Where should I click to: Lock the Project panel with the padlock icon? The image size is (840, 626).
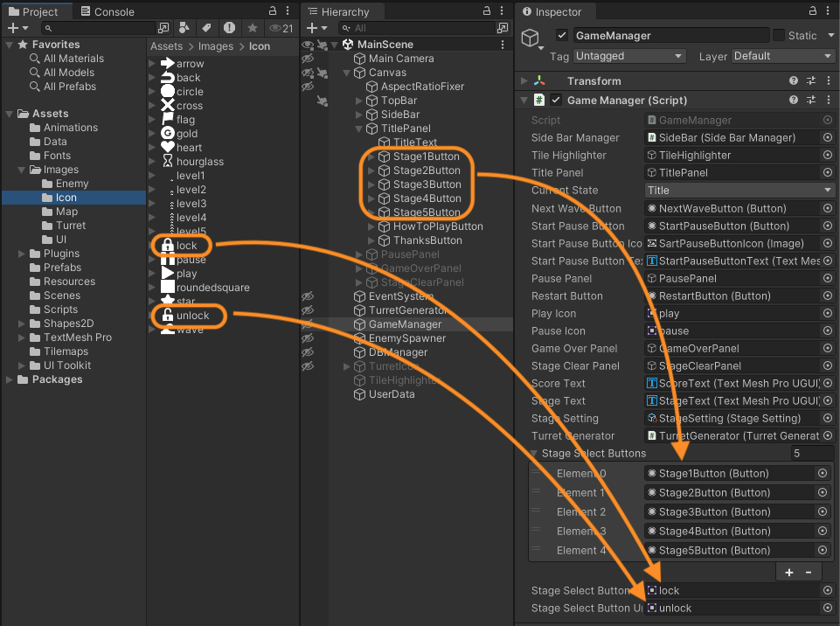pos(273,10)
